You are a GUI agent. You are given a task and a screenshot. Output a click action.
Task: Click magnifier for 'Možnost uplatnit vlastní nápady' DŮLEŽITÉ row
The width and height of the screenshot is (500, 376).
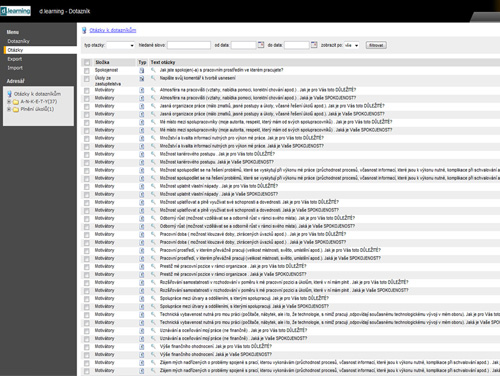tap(153, 186)
